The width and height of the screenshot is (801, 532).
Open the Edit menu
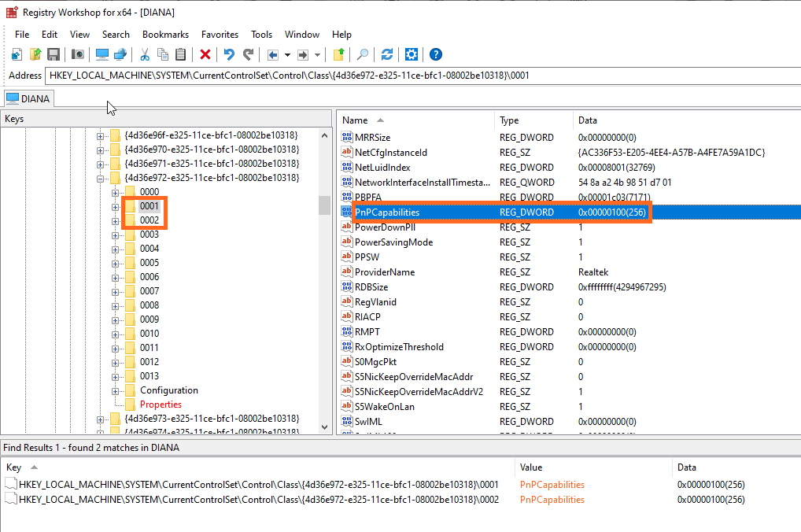tap(50, 35)
